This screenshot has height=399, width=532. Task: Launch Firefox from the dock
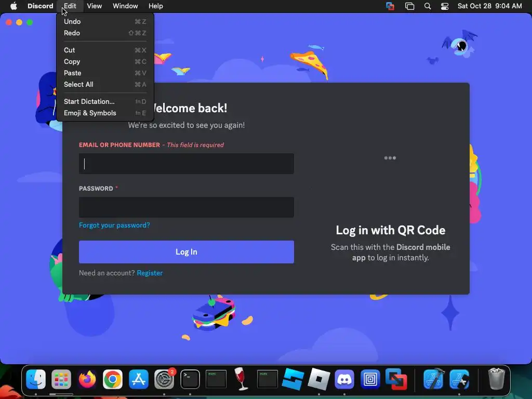(x=87, y=379)
